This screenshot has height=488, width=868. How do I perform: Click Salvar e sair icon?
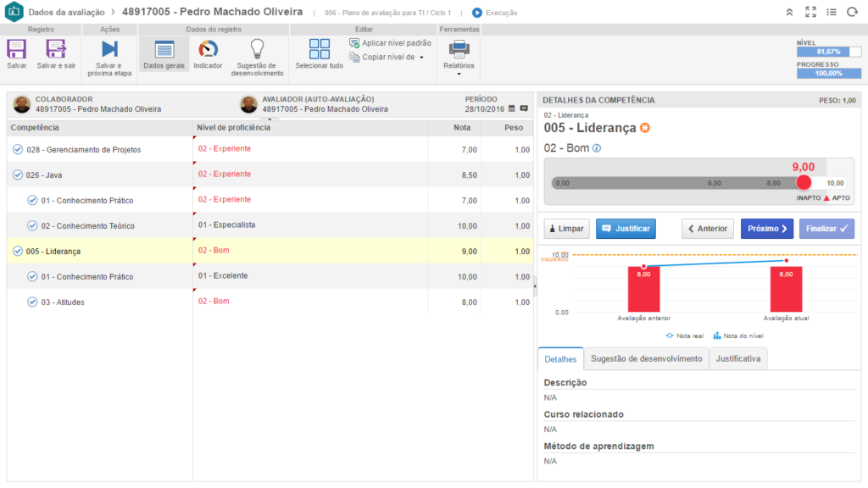click(56, 49)
